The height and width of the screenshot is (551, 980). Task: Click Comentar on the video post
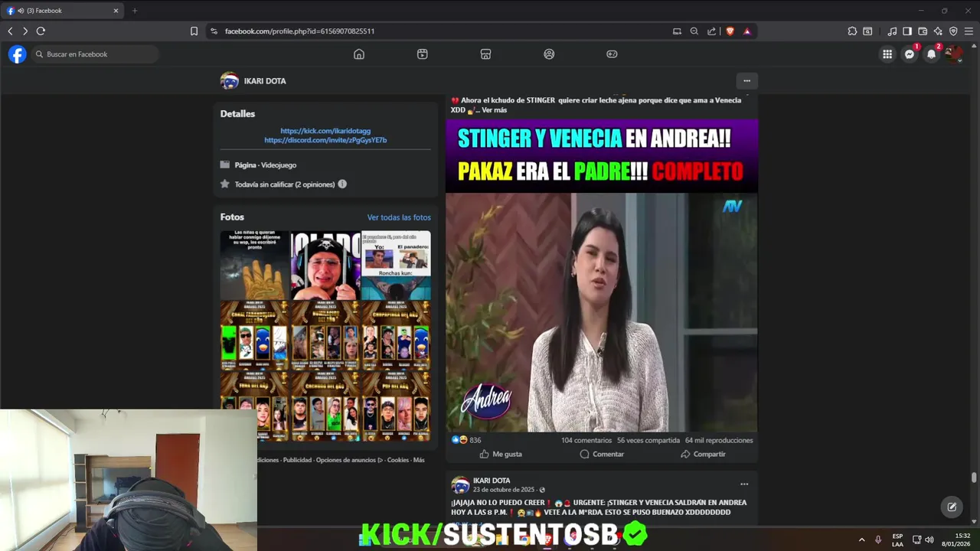point(602,454)
